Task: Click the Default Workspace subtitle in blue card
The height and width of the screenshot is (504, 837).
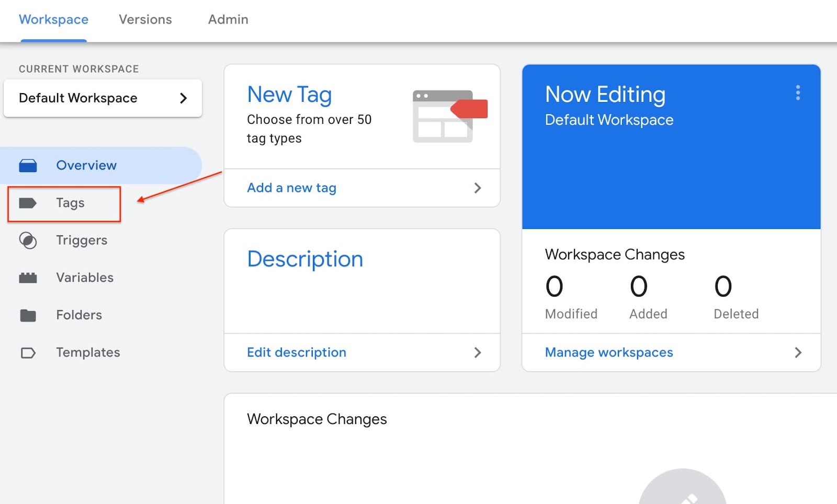Action: tap(609, 120)
